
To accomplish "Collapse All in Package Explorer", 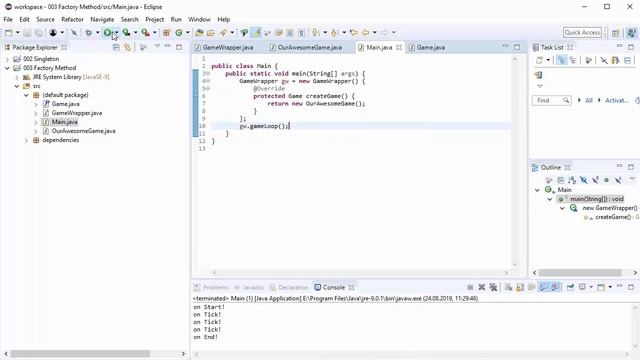I will tap(116, 47).
